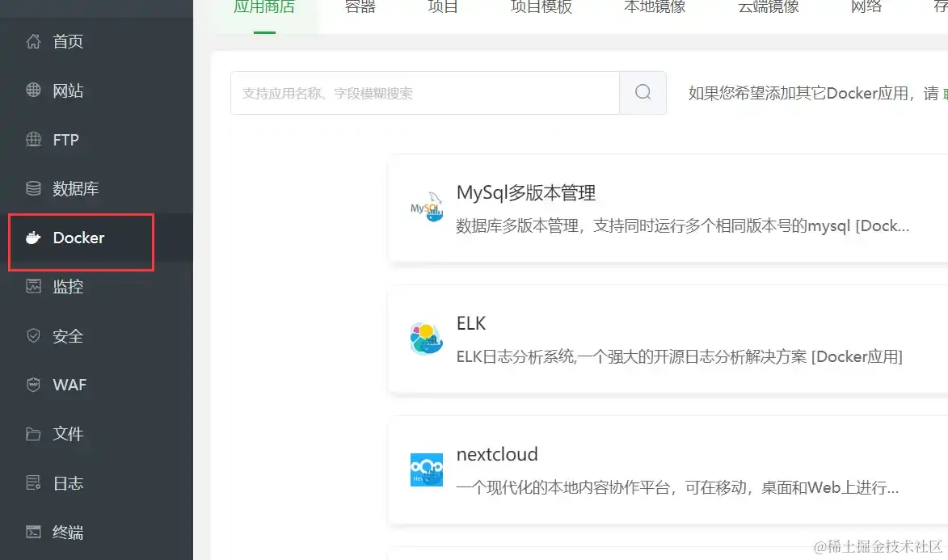948x560 pixels.
Task: Click the ELK日志分析系统 description text
Action: click(x=680, y=356)
